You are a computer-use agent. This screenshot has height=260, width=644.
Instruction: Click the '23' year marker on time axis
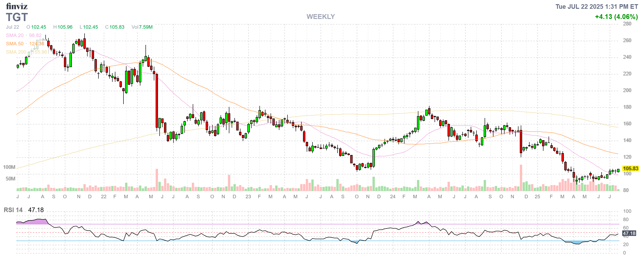pyautogui.click(x=248, y=197)
